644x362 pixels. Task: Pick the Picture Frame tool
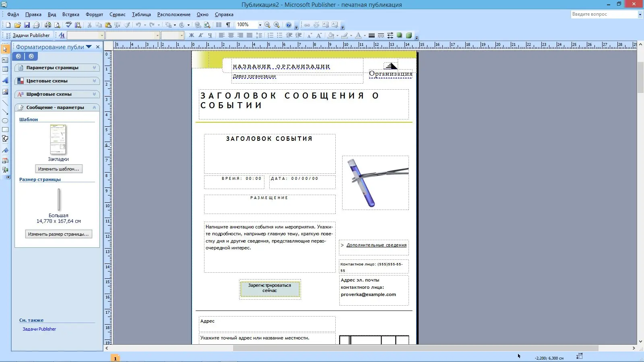(5, 92)
